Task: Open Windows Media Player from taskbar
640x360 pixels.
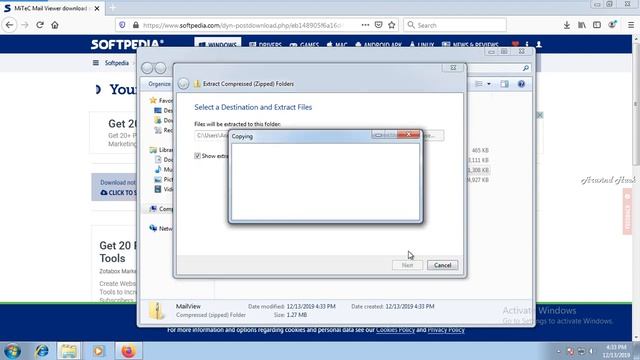Action: pyautogui.click(x=98, y=351)
